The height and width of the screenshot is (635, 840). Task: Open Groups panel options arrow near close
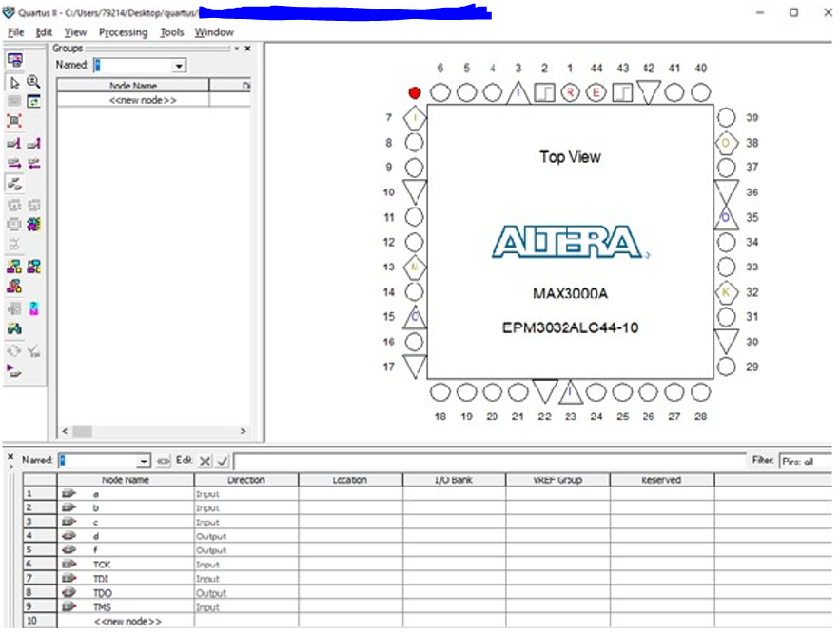coord(236,49)
